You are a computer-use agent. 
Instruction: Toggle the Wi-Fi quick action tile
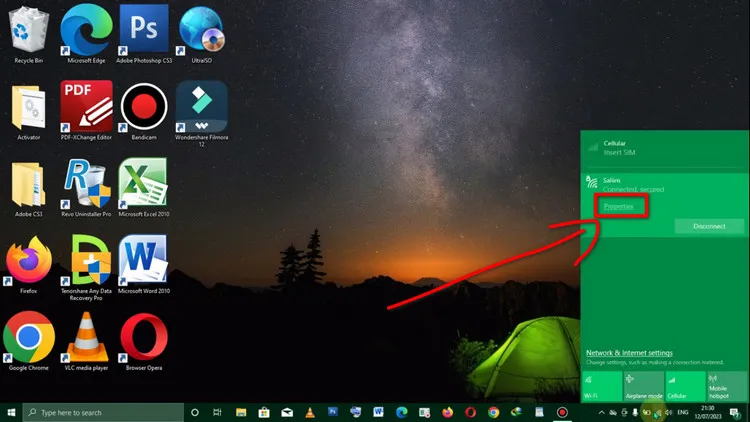[602, 386]
